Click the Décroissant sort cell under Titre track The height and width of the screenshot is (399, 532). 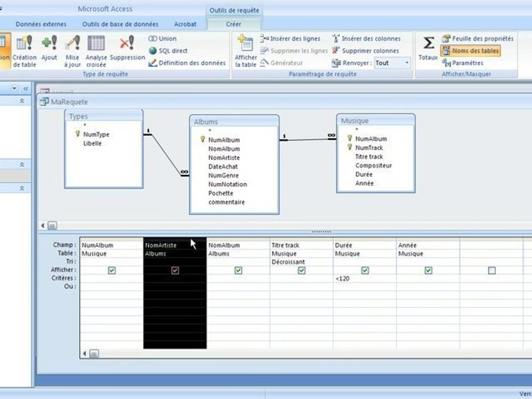(301, 262)
